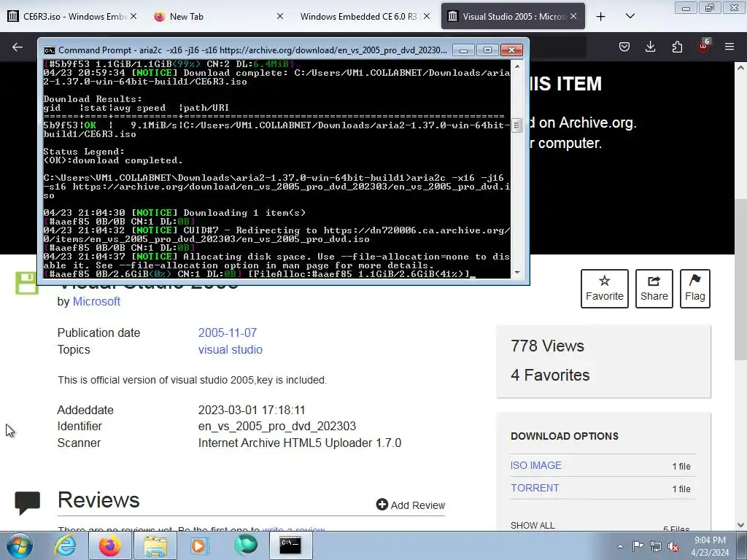Click the Flag button
The height and width of the screenshot is (560, 747).
pyautogui.click(x=695, y=289)
